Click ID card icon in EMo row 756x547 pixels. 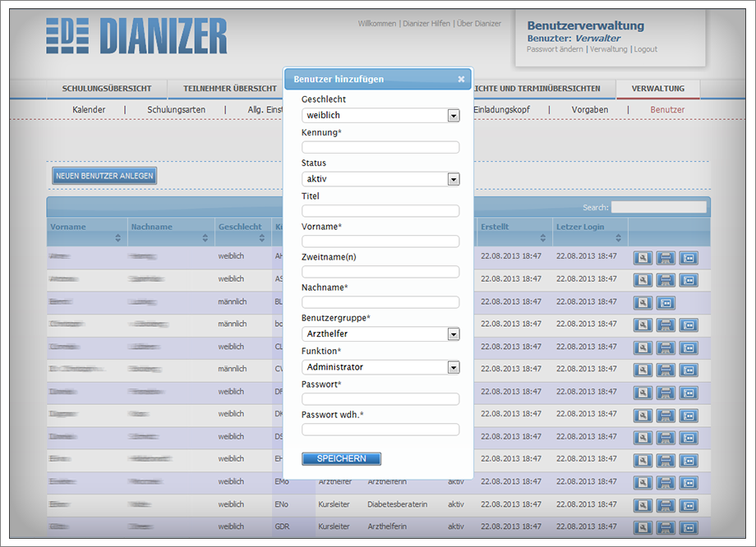689,483
